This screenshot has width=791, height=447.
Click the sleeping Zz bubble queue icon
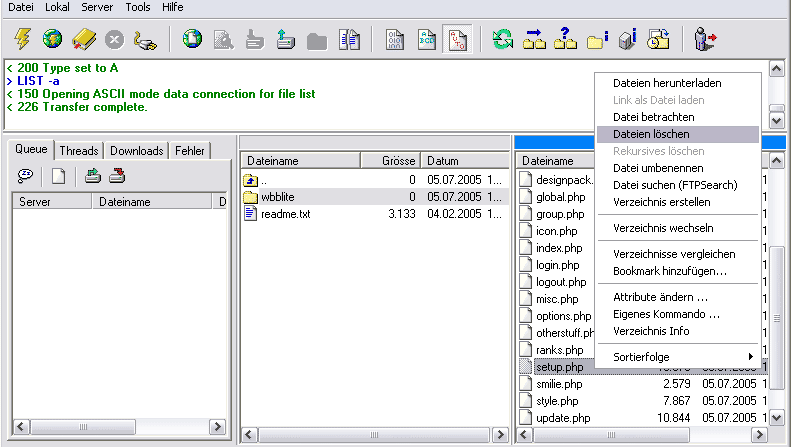25,176
